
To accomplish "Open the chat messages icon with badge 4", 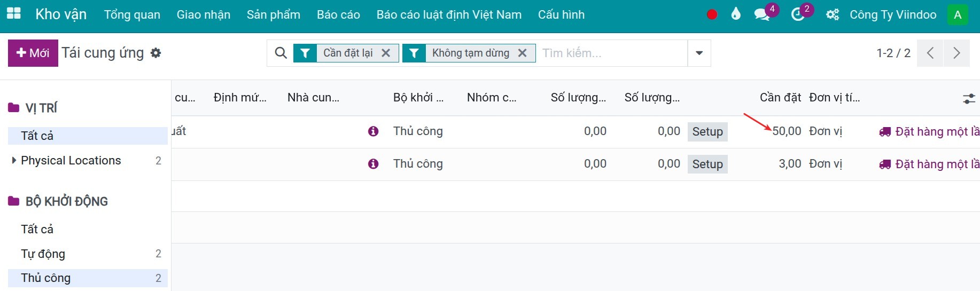I will 763,14.
